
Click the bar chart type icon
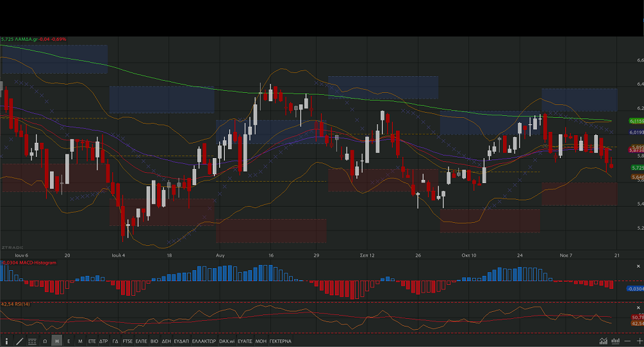(615, 341)
